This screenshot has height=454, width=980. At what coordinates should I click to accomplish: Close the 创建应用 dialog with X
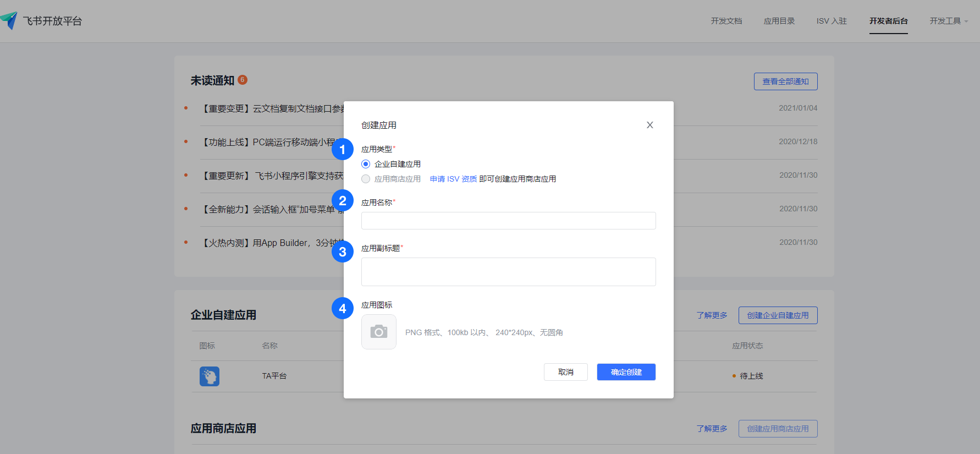click(649, 125)
